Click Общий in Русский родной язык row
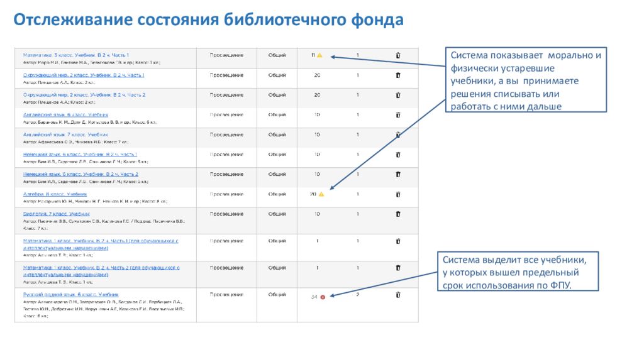Viewport: 644px width, 362px height. click(277, 295)
